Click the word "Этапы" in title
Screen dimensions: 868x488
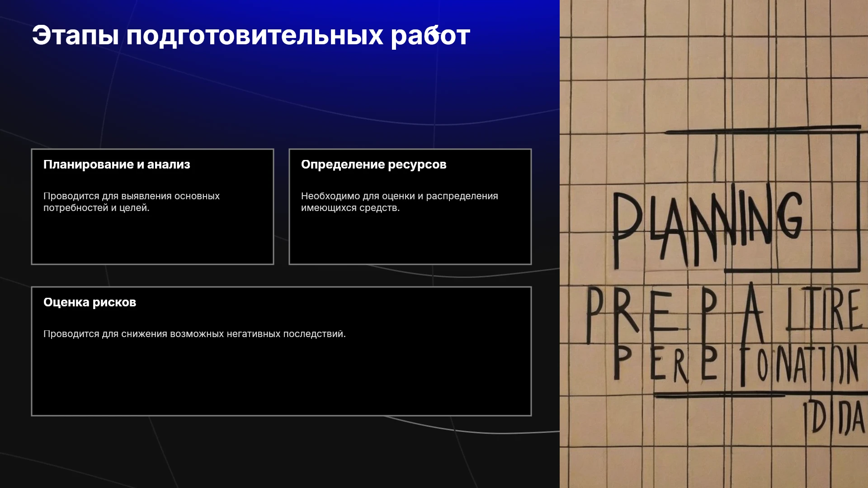click(x=75, y=35)
